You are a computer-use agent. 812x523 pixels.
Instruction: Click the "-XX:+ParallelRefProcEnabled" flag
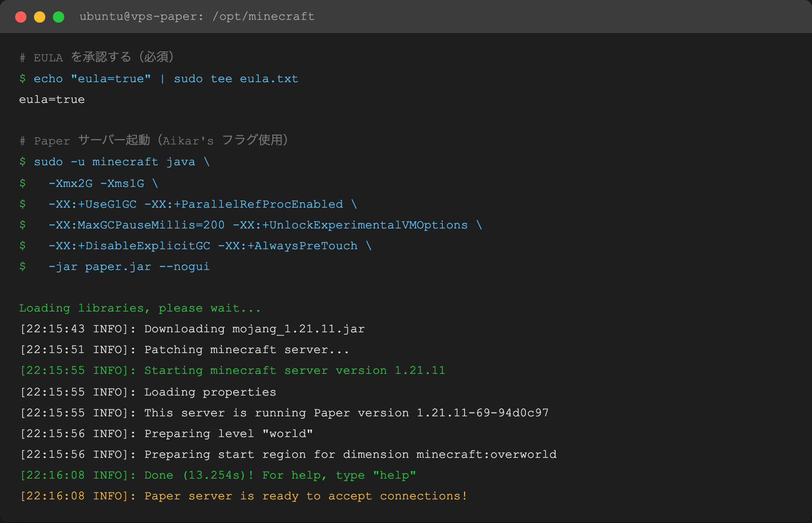coord(244,204)
